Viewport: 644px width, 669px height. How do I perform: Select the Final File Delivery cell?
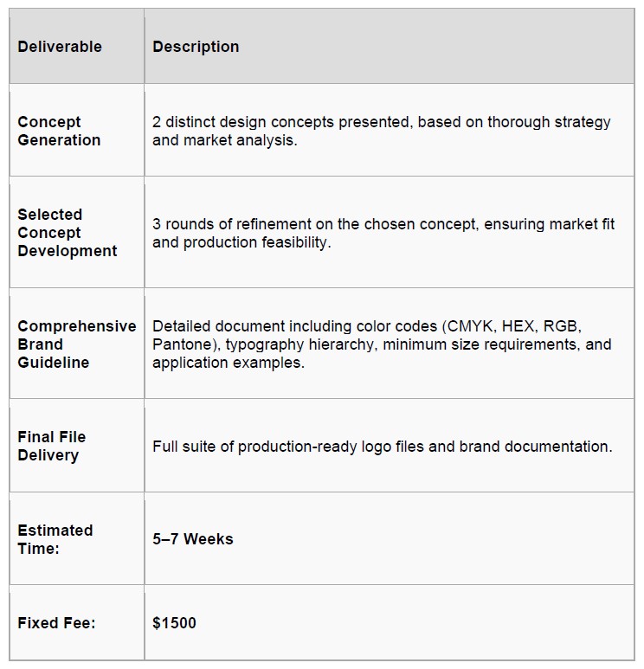(x=52, y=446)
